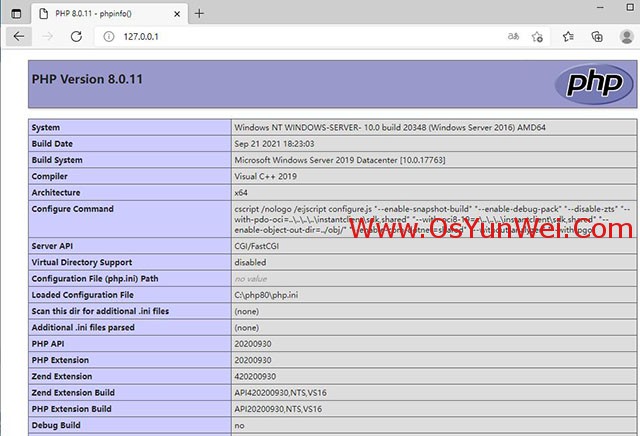640x436 pixels.
Task: Click the 'Visual C++ 2019' value
Action: pos(265,176)
